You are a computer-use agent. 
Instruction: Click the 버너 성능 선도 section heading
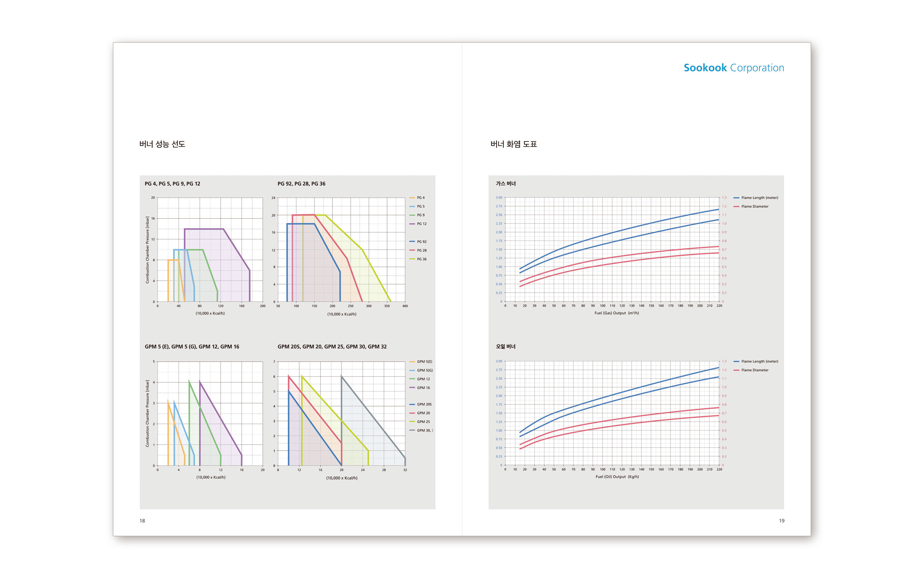(162, 144)
